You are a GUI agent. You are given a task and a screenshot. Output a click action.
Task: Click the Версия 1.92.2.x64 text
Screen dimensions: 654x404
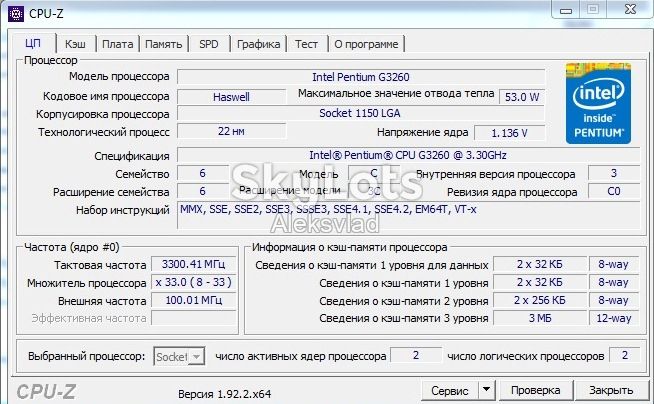coord(224,394)
